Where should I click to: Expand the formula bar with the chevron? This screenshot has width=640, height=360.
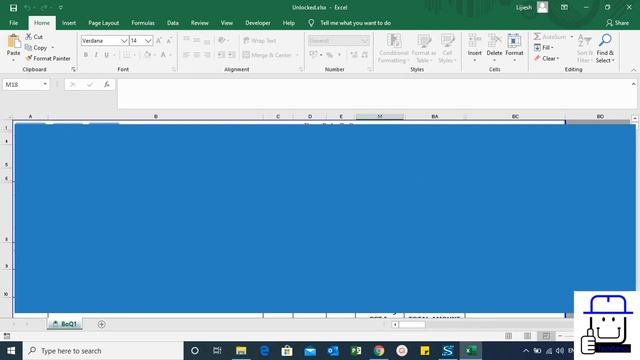point(633,84)
